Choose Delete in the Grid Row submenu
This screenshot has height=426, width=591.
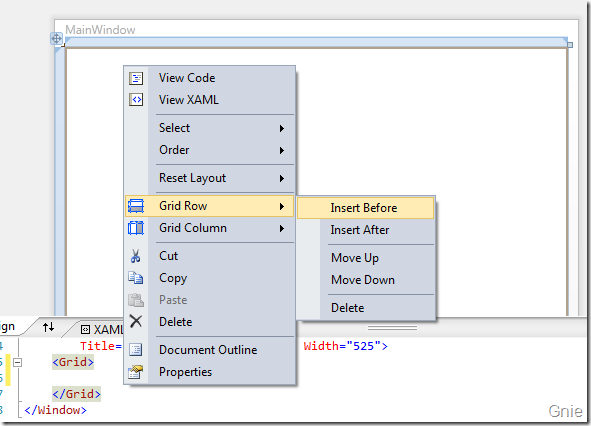(365, 308)
